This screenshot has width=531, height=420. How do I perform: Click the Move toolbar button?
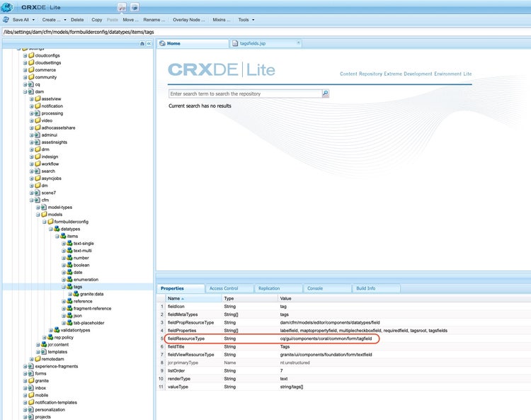(130, 20)
